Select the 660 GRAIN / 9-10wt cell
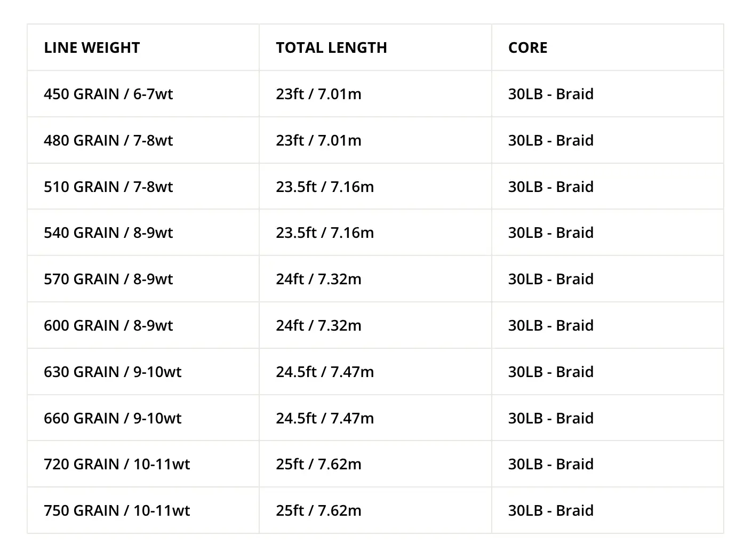This screenshot has width=752, height=560. [113, 418]
